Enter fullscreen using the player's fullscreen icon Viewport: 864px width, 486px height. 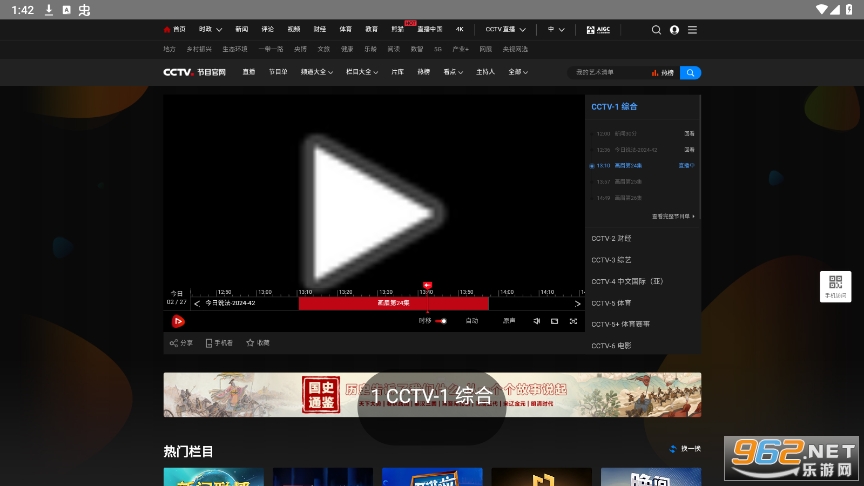click(573, 321)
